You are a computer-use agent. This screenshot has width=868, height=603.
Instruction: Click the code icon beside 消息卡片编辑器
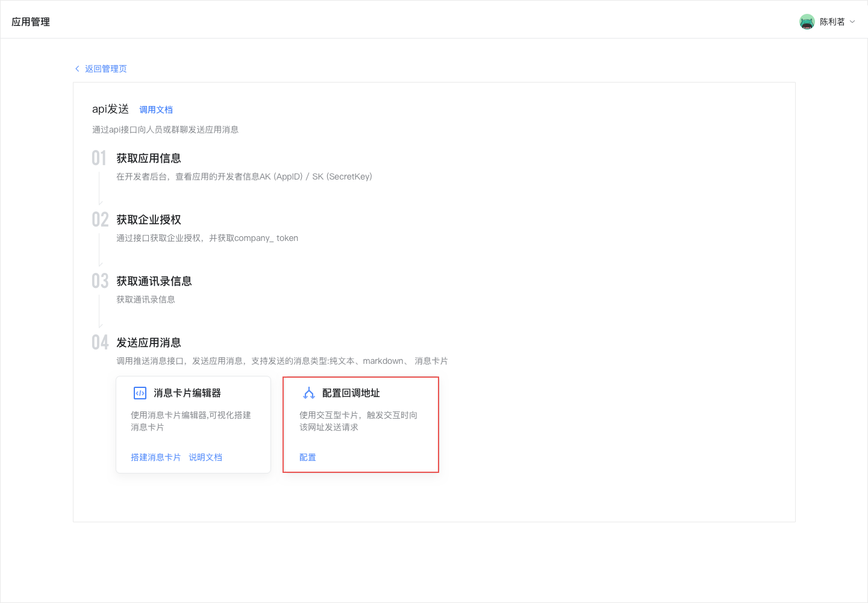(139, 393)
